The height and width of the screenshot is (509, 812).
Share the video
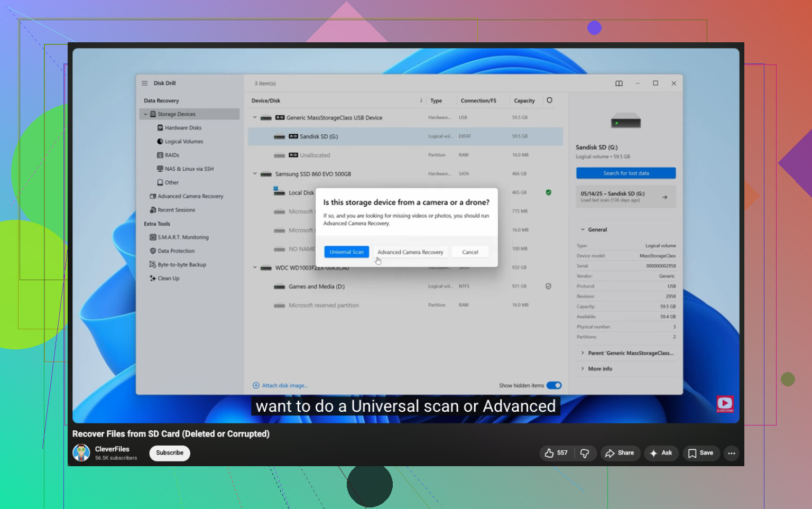click(620, 453)
